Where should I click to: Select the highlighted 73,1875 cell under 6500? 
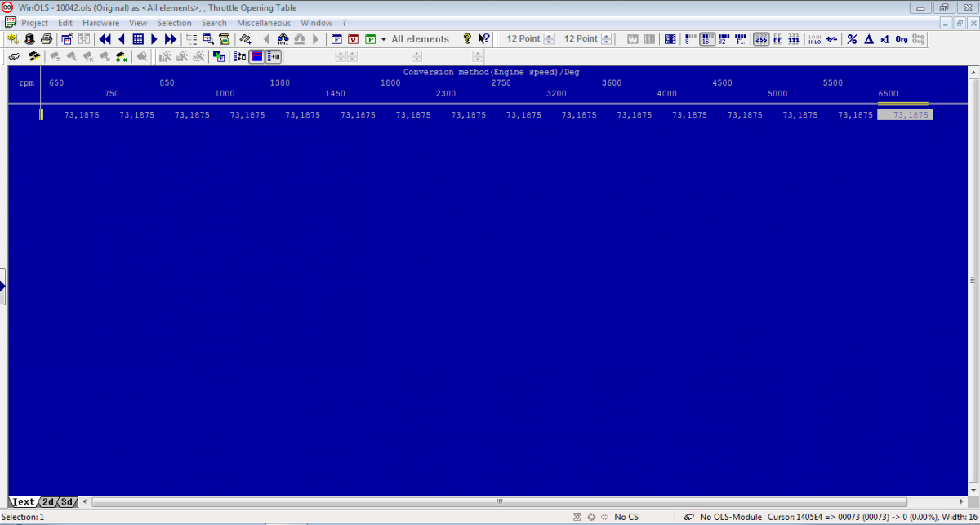point(905,115)
